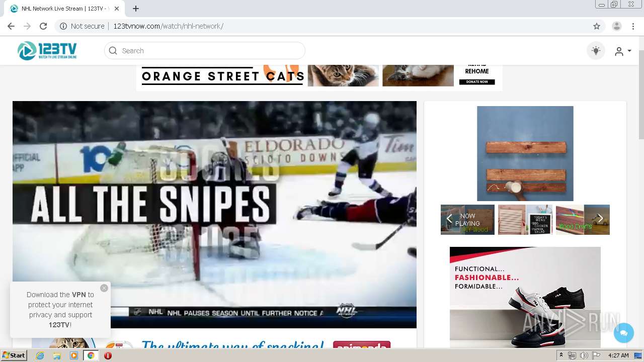
Task: Show hidden system tray icons
Action: pyautogui.click(x=561, y=355)
